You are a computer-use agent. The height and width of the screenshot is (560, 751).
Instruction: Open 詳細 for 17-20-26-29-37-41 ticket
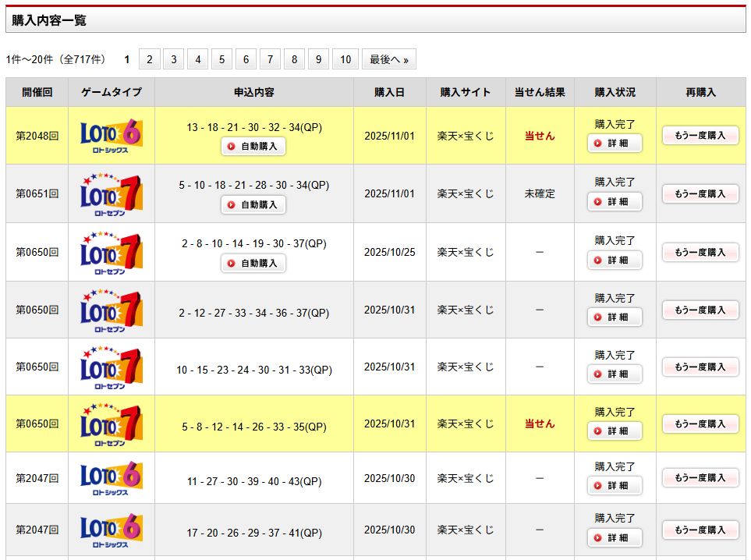615,538
